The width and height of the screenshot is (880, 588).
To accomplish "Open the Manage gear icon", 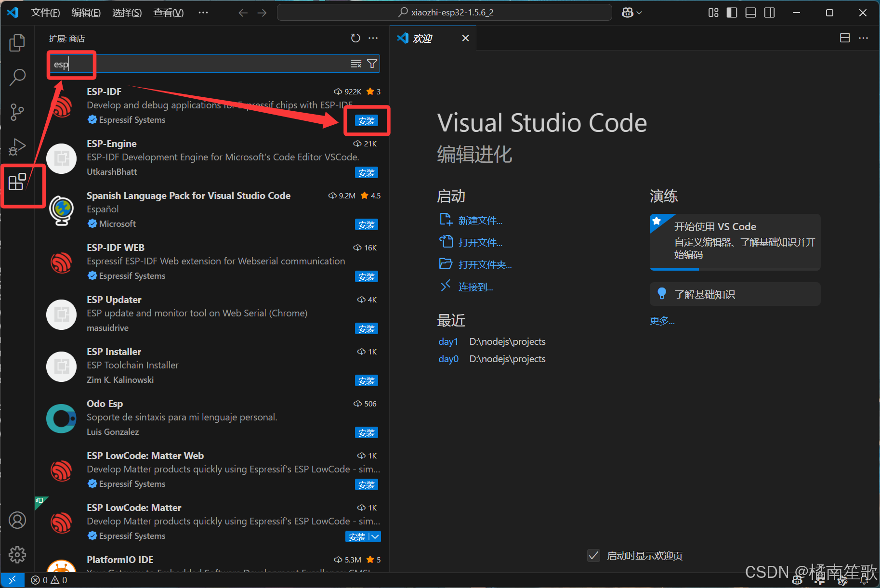I will (17, 555).
